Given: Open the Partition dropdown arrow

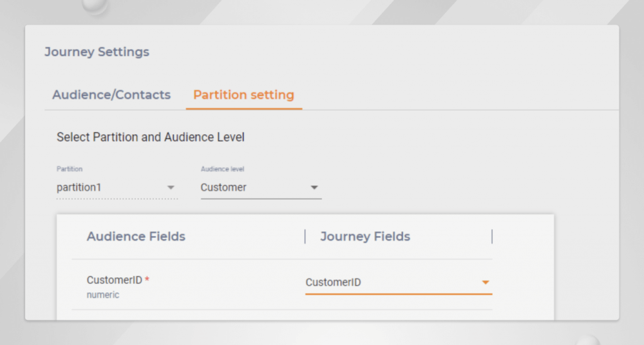Looking at the screenshot, I should [x=170, y=188].
